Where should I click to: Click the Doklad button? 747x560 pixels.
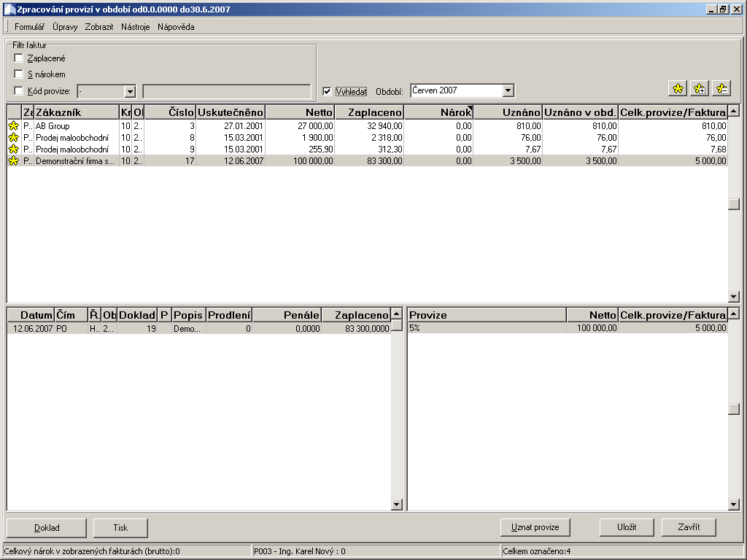point(47,528)
